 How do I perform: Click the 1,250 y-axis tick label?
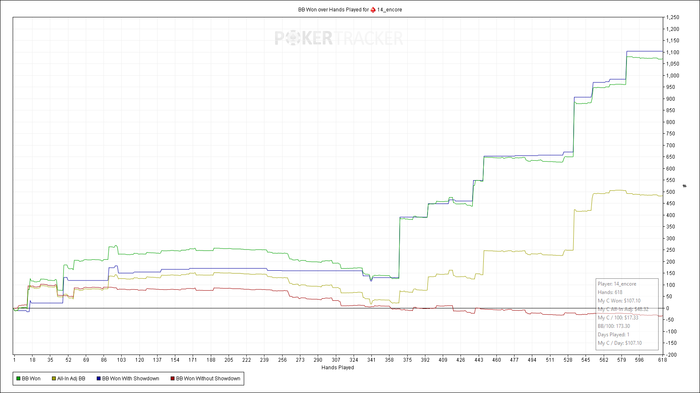pos(672,17)
